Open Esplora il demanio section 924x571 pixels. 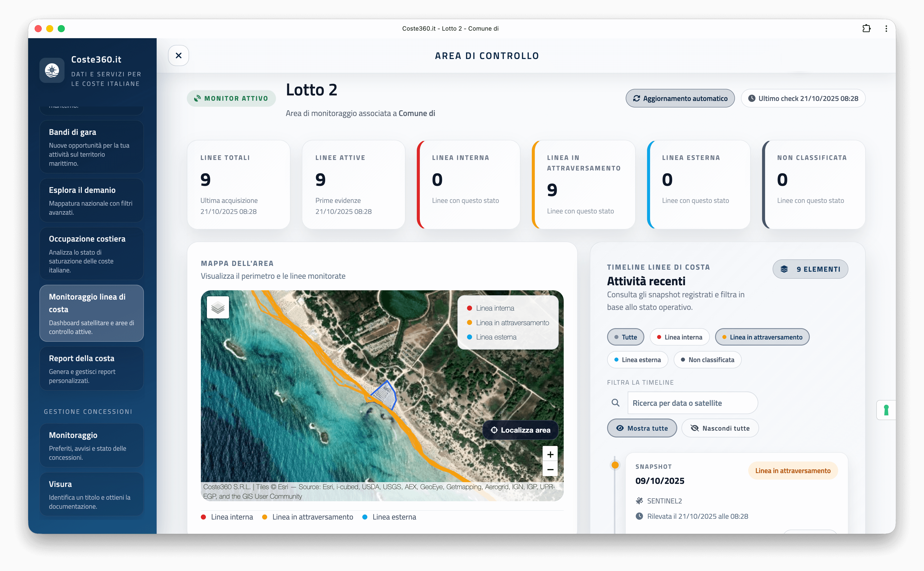(91, 201)
